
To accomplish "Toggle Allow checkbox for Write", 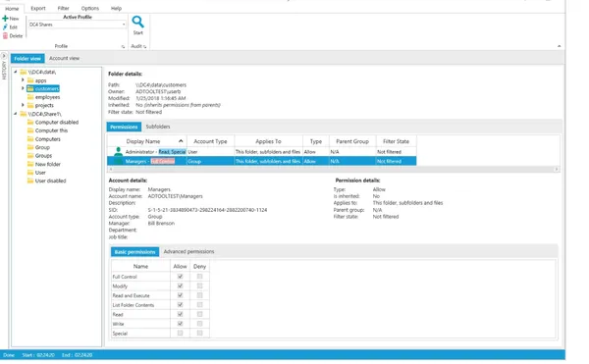I will click(x=180, y=323).
